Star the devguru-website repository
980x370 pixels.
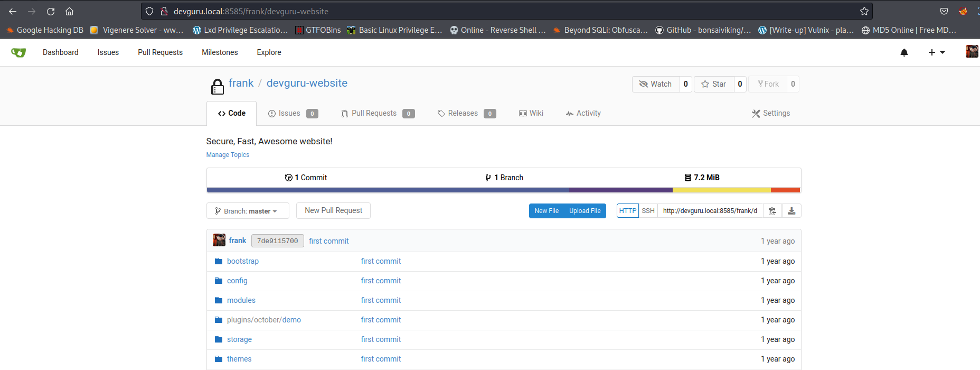coord(714,84)
